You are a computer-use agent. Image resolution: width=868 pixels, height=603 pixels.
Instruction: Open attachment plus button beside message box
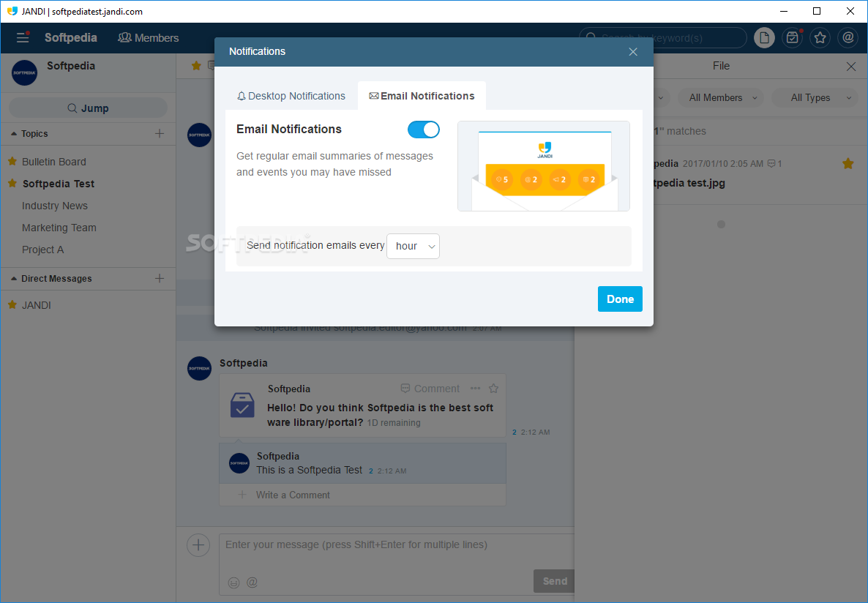pyautogui.click(x=198, y=545)
